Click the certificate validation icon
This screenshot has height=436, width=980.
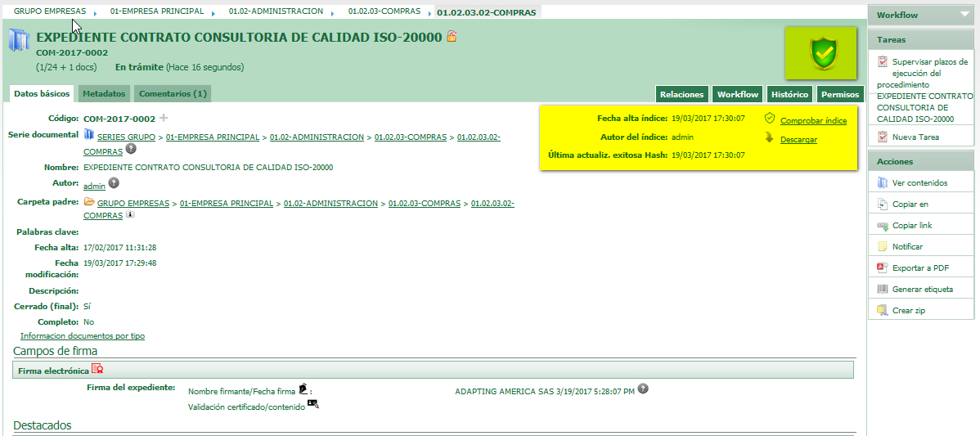point(312,404)
